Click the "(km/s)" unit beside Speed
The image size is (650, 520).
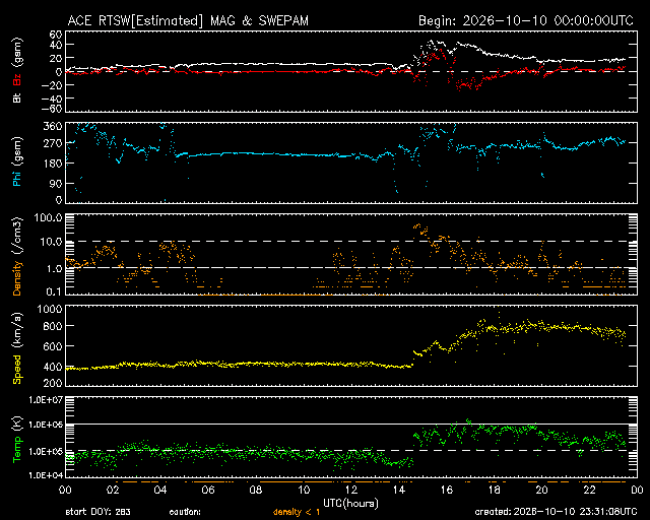click(x=17, y=331)
